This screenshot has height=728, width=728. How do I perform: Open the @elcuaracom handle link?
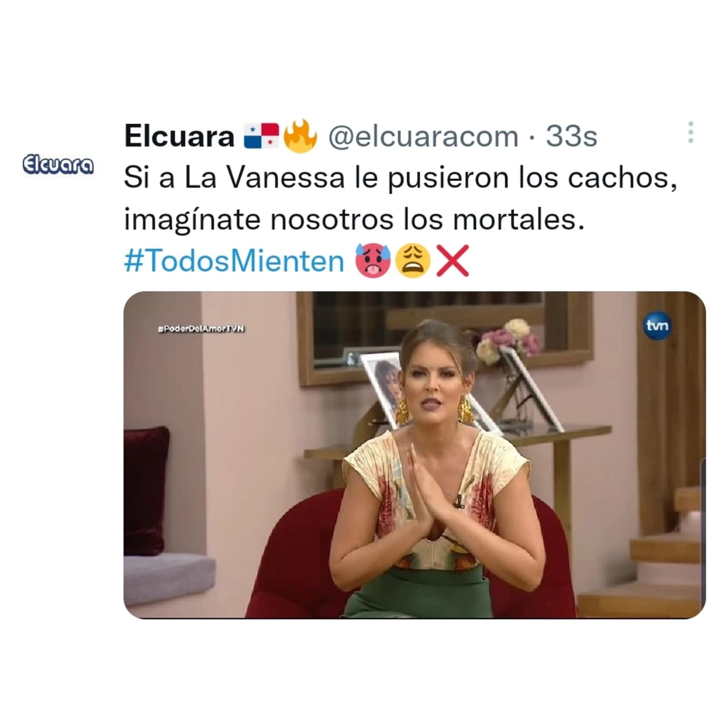tap(424, 136)
